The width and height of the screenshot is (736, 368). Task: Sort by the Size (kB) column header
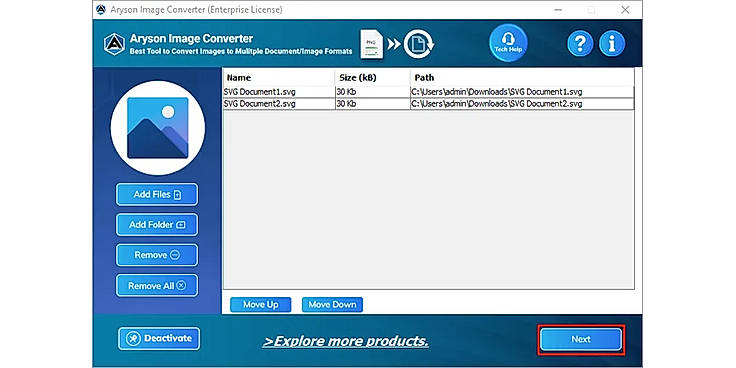pyautogui.click(x=373, y=77)
